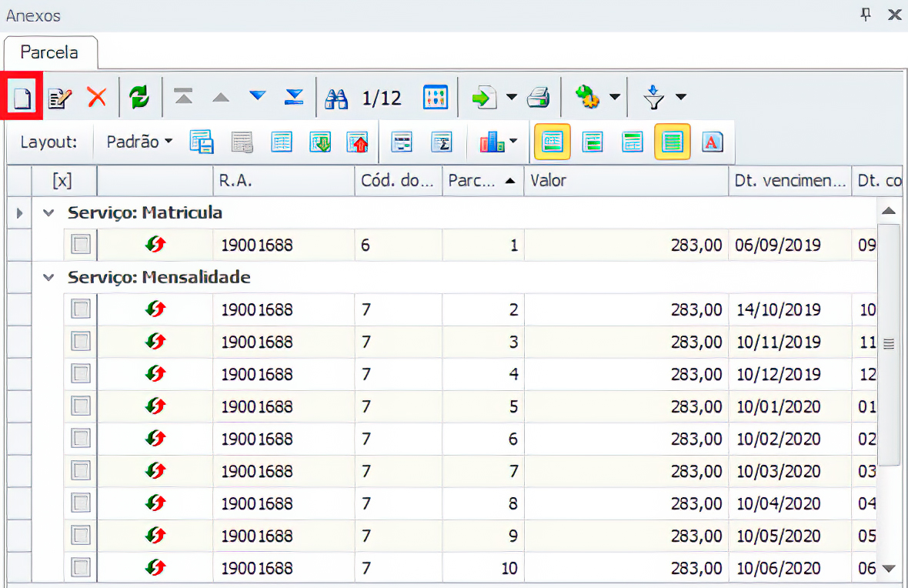Click the red A font icon
The width and height of the screenshot is (908, 588).
713,142
